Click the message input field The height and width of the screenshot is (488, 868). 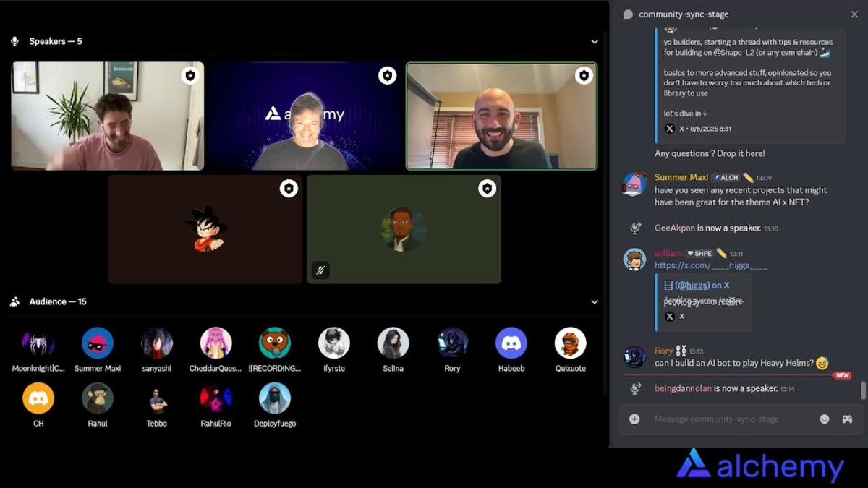(x=731, y=419)
